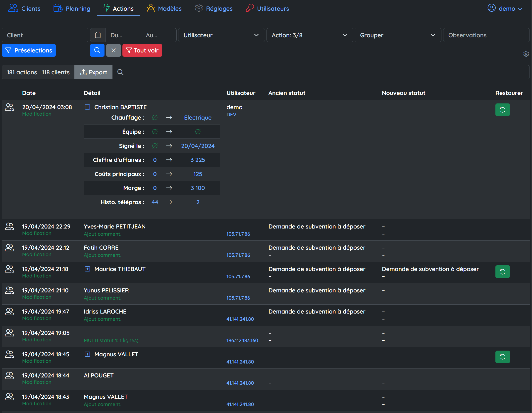Click the Tout voir button
Viewport: 532px width, 413px height.
(142, 50)
